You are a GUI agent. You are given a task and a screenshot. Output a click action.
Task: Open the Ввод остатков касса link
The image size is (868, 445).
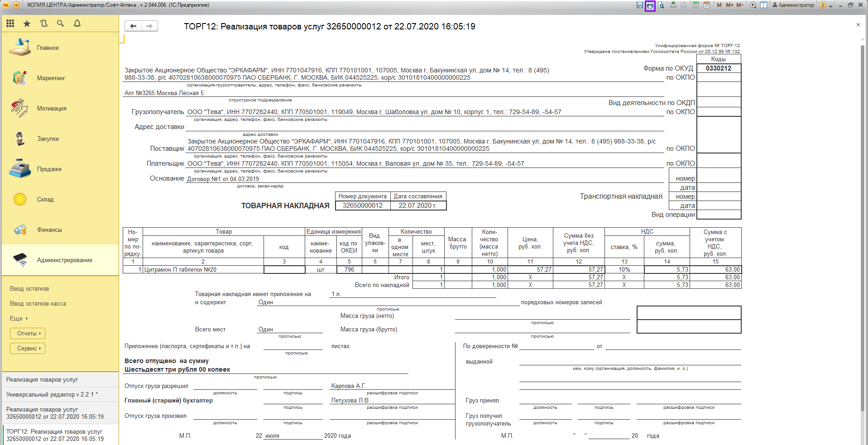tap(38, 304)
